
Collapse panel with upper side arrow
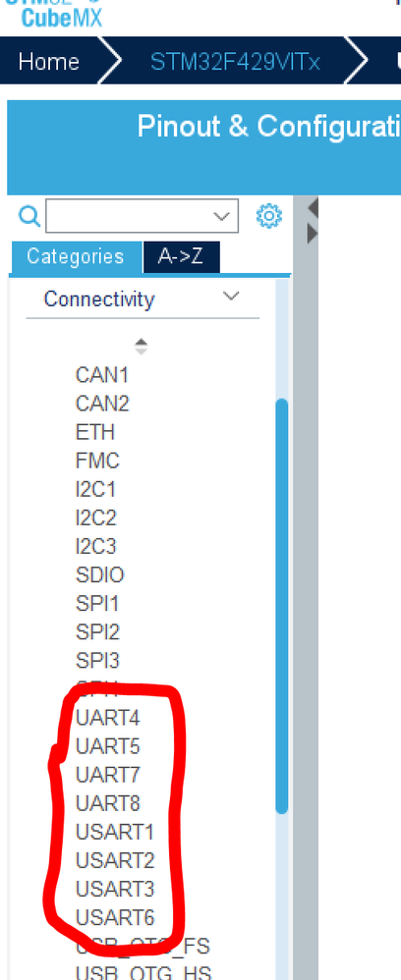313,208
